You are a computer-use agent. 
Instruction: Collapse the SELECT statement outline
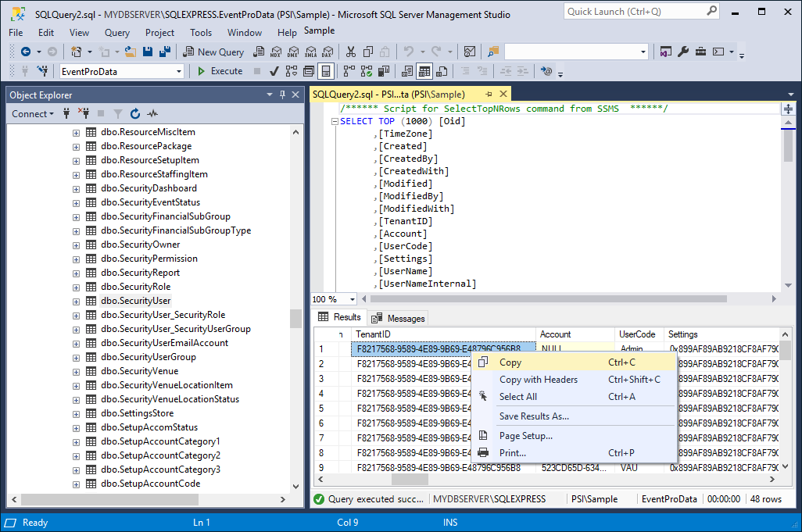(x=335, y=122)
